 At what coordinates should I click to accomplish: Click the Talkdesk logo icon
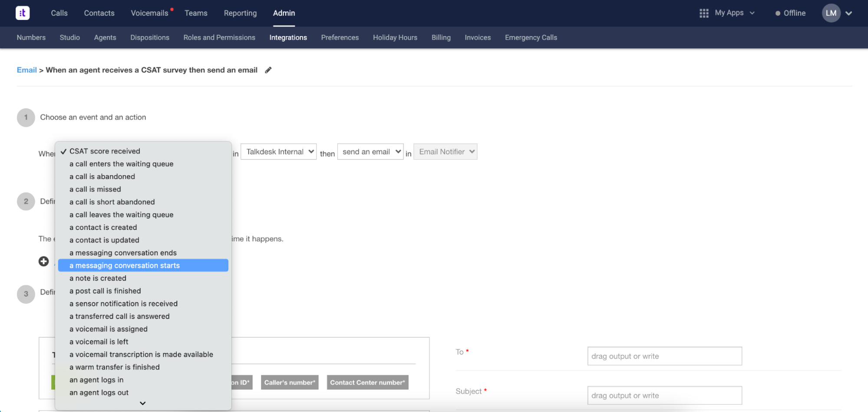(x=23, y=13)
